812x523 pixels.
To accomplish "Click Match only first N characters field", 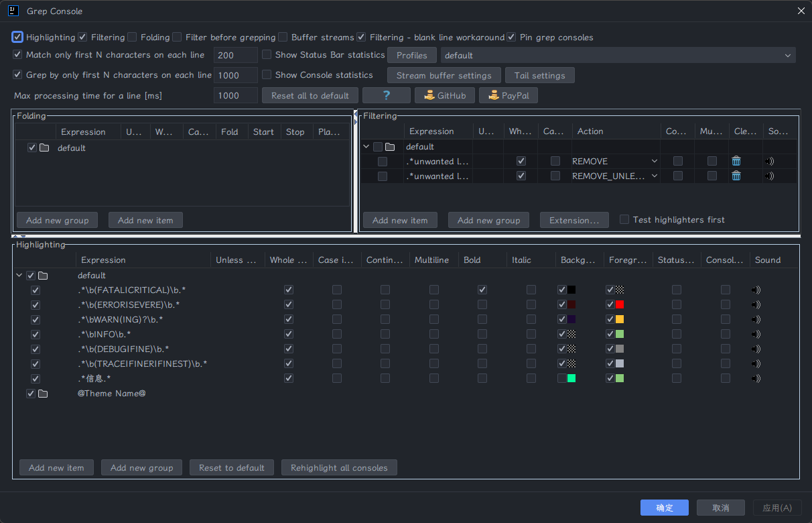I will pos(236,55).
